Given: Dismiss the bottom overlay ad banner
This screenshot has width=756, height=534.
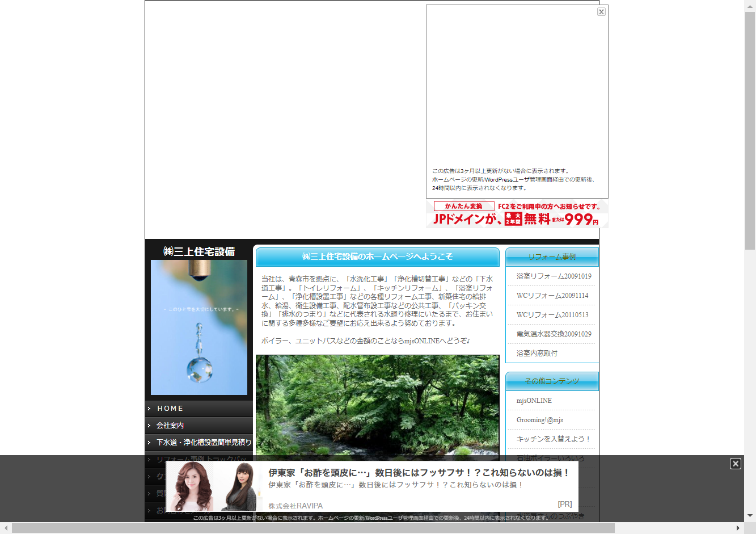Looking at the screenshot, I should click(735, 464).
